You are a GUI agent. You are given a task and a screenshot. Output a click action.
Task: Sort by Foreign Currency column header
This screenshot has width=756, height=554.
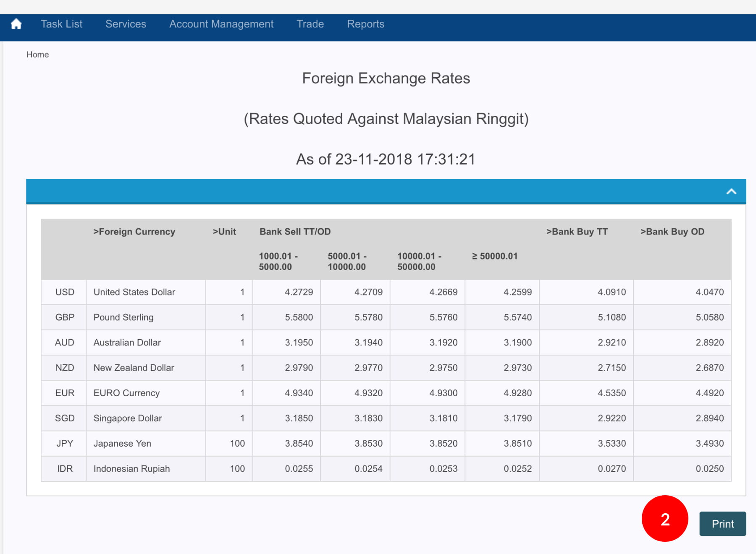tap(134, 232)
